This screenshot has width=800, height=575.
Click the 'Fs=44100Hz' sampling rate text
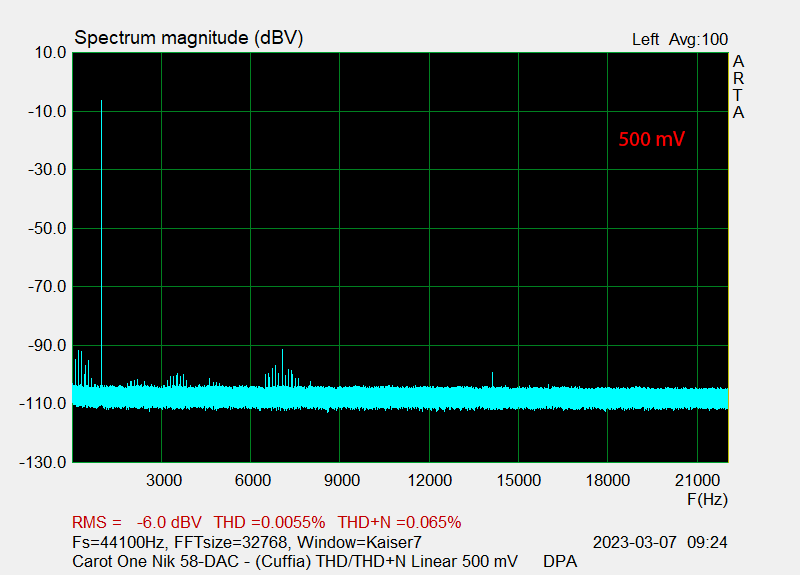[119, 542]
